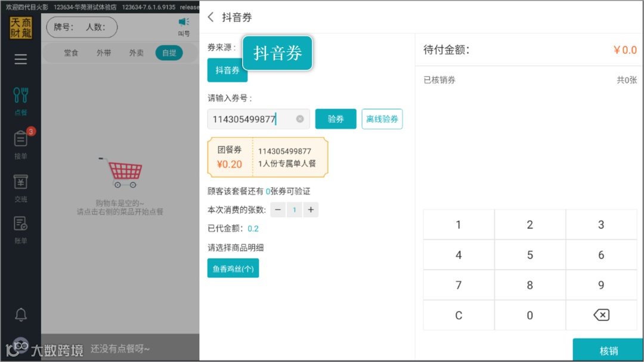The image size is (644, 362).
Task: Click the 团餐券 ¥0.20 coupon card
Action: point(268,157)
